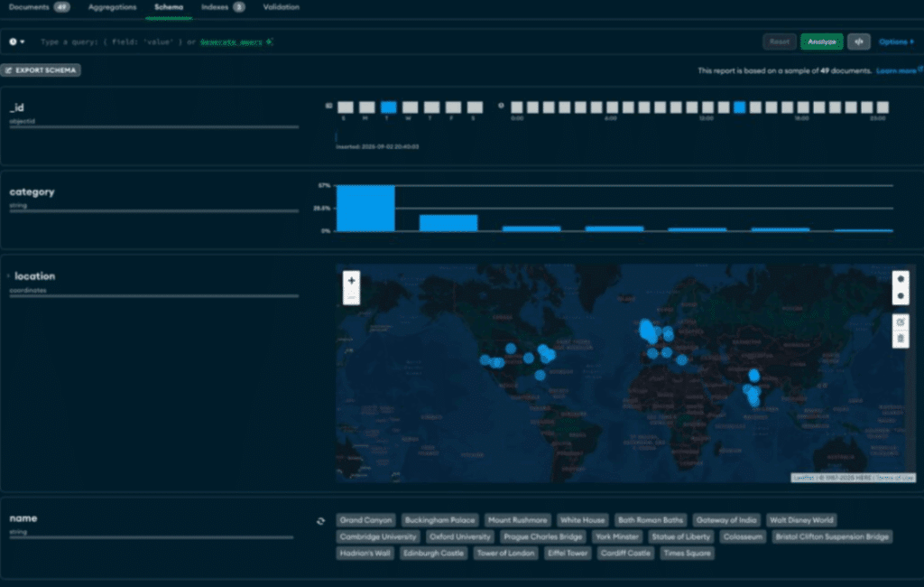Click the Export Schema button
Image resolution: width=924 pixels, height=587 pixels.
pyautogui.click(x=42, y=70)
